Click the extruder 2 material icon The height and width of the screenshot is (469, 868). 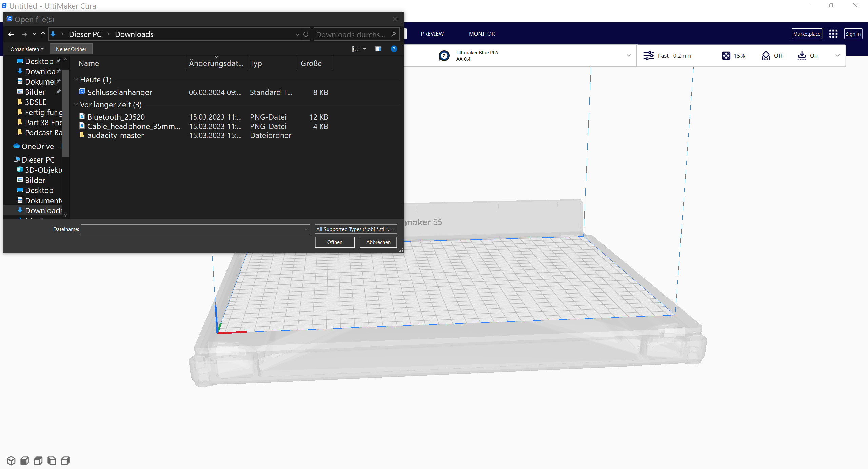tap(444, 56)
